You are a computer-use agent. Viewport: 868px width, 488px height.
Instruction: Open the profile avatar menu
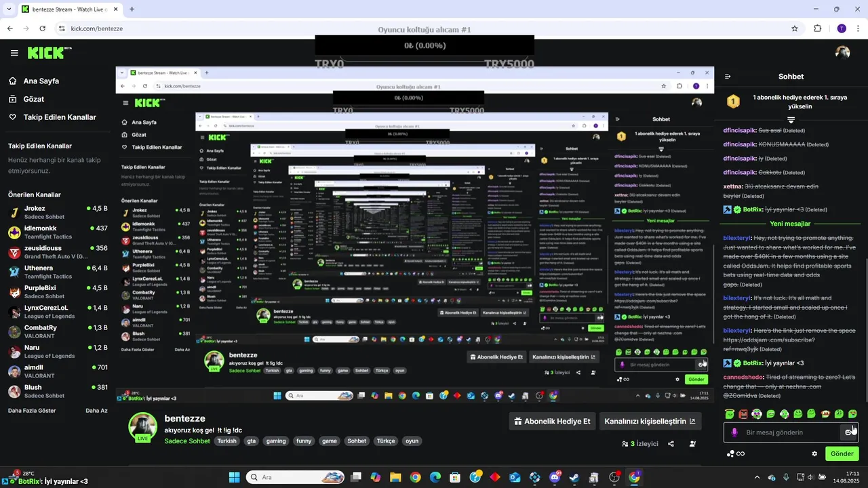pos(843,53)
